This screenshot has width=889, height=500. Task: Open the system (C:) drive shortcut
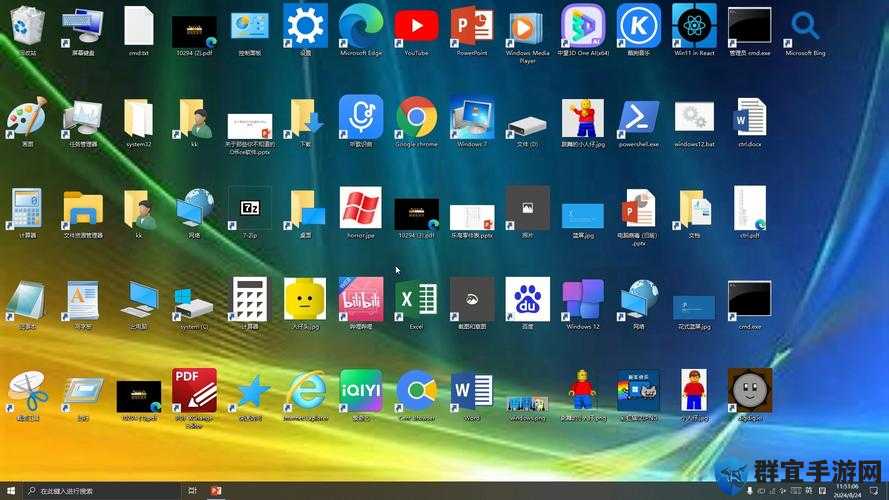[194, 303]
